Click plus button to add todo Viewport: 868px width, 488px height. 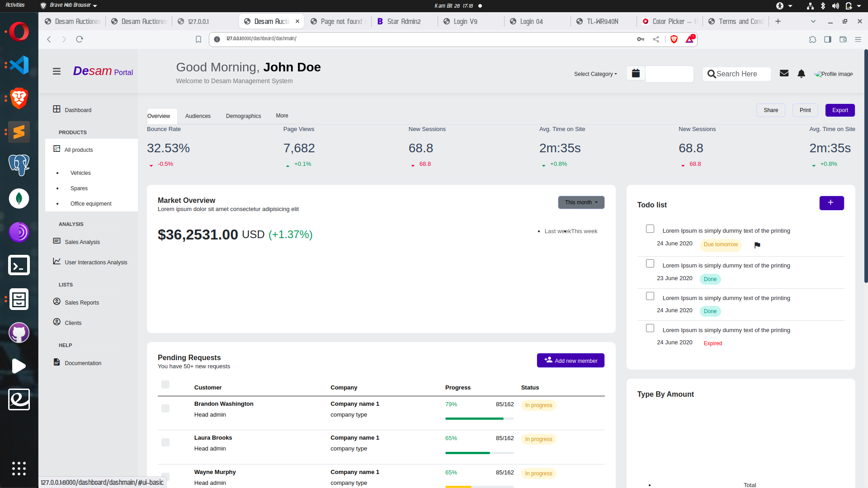(831, 203)
